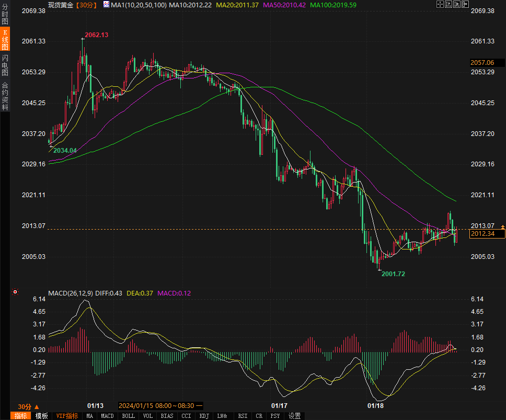Image resolution: width=506 pixels, height=420 pixels.
Task: Select the 指标 tab at bottom
Action: click(x=21, y=416)
